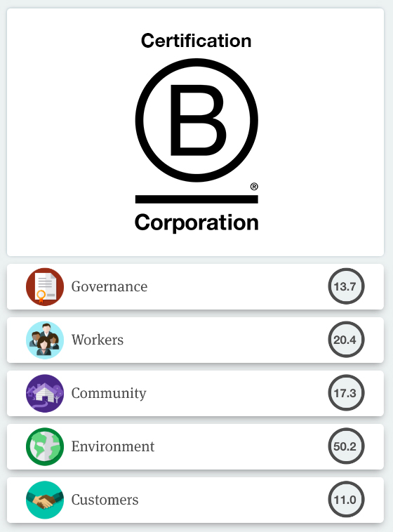Click the Environment green globe icon

pos(45,446)
